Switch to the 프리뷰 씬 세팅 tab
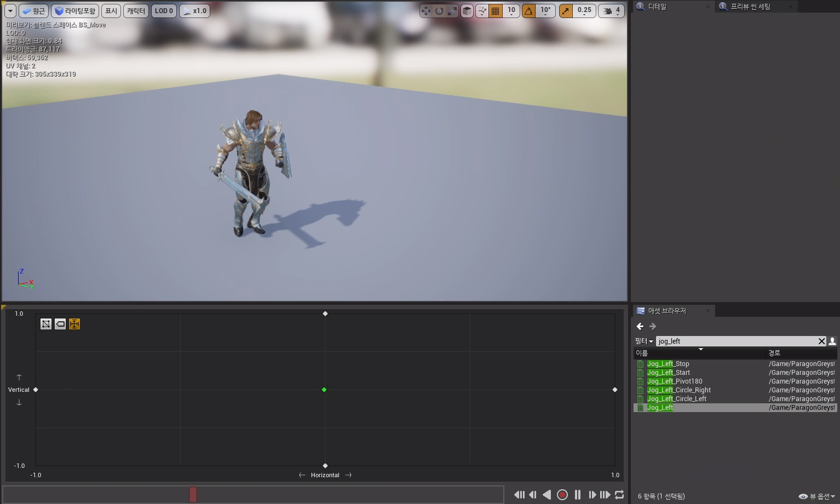Viewport: 840px width, 504px height. 750,7
